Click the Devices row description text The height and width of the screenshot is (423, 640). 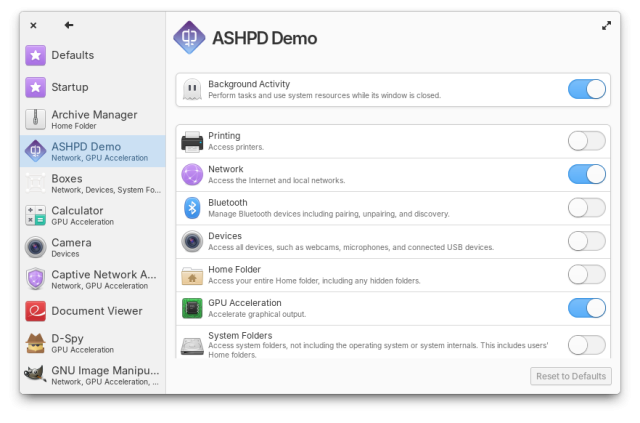point(351,248)
